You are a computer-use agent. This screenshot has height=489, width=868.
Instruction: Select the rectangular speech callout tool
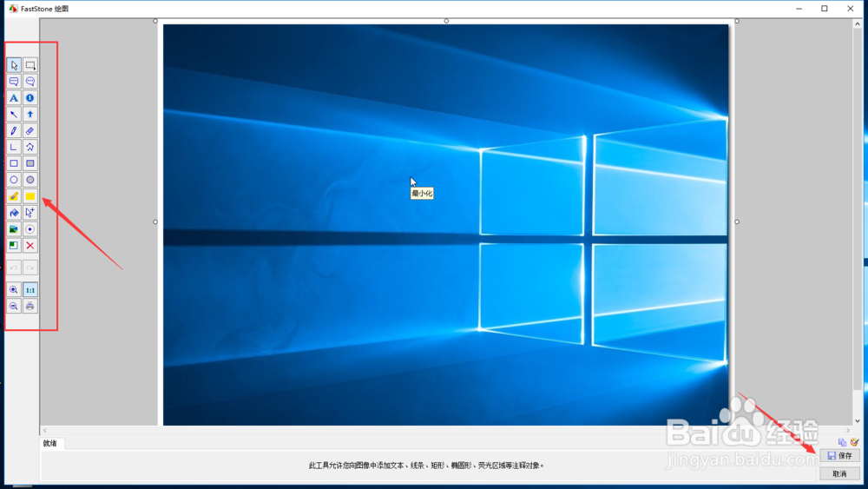point(14,82)
